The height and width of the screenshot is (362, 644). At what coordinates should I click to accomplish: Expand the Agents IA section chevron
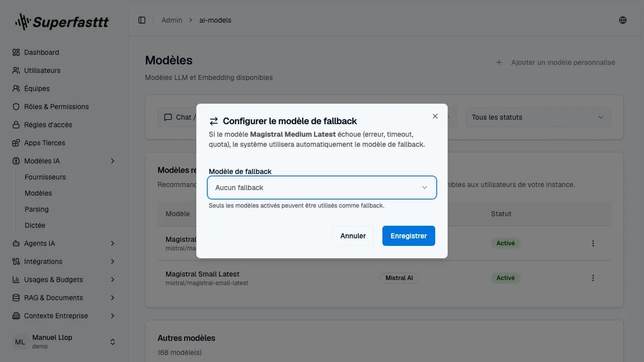(x=113, y=243)
